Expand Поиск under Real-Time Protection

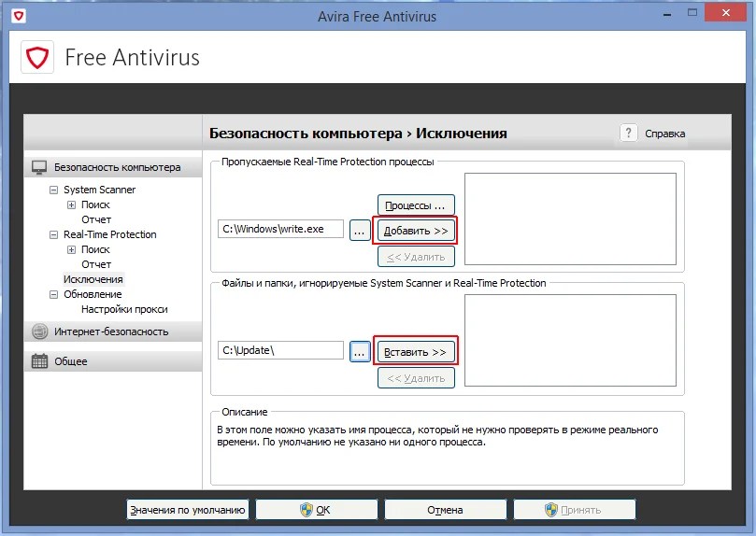(72, 249)
